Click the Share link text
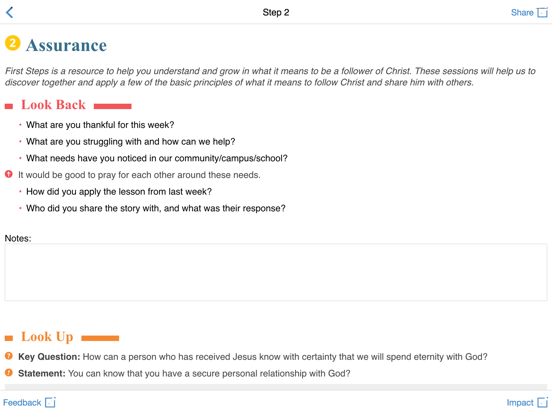 (x=522, y=13)
